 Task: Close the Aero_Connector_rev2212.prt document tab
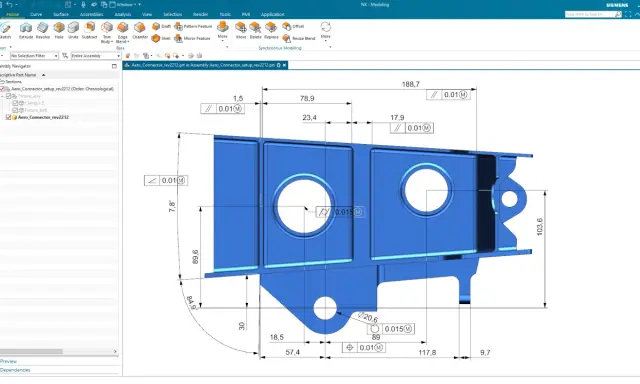click(x=284, y=65)
